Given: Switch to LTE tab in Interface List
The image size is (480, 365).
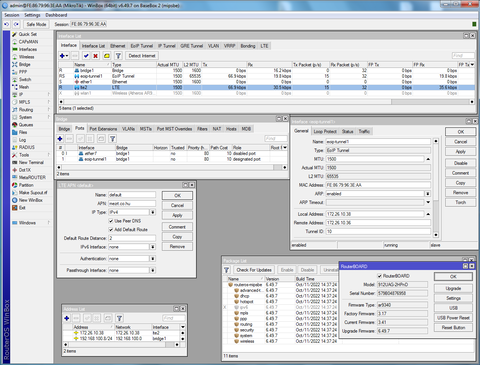Looking at the screenshot, I should [x=264, y=46].
